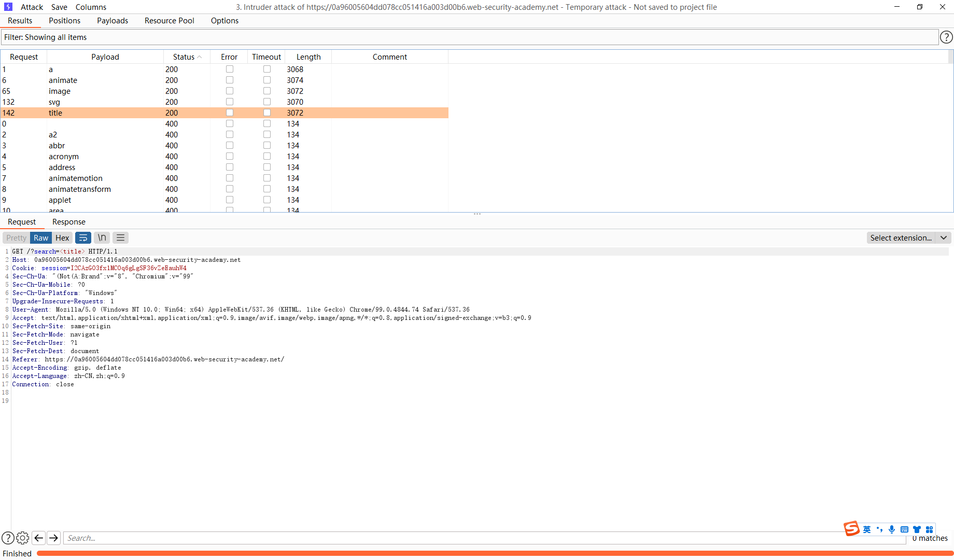Click the Sogou punctuation mode icon
Screen dimensions: 954x560
pos(879,529)
